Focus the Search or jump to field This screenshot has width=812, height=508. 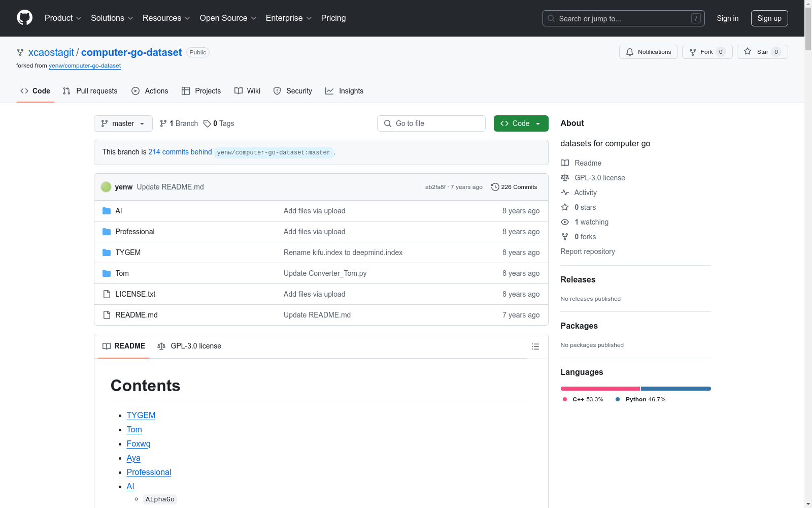click(x=624, y=18)
